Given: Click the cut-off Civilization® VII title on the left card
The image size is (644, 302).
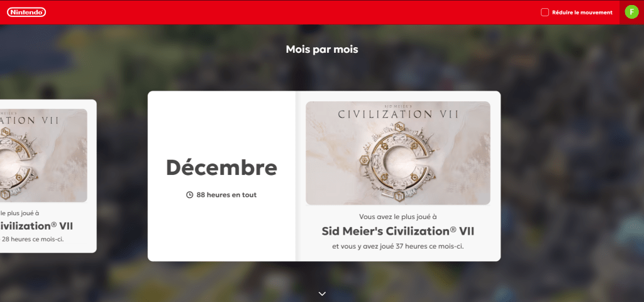Looking at the screenshot, I should (x=36, y=226).
